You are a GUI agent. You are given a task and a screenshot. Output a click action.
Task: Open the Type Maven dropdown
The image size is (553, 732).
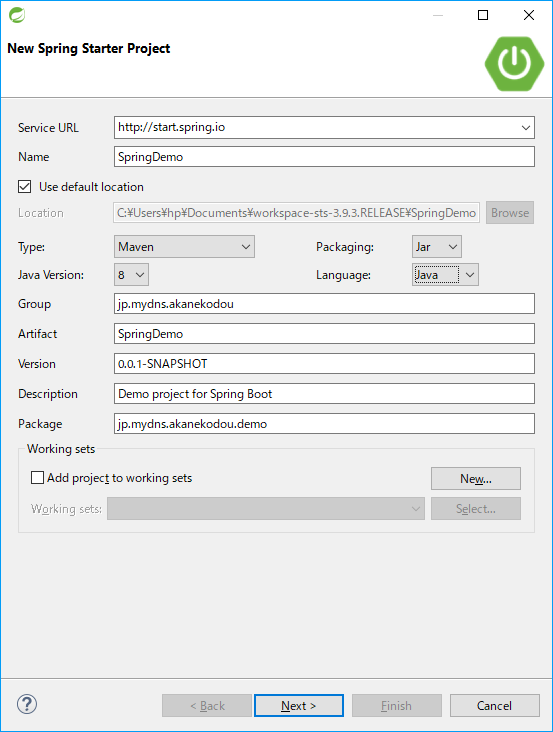[184, 246]
